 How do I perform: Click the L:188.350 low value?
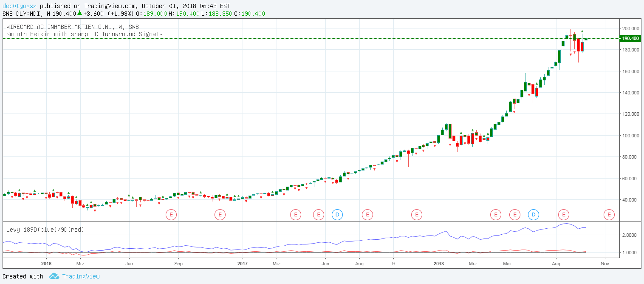point(217,14)
